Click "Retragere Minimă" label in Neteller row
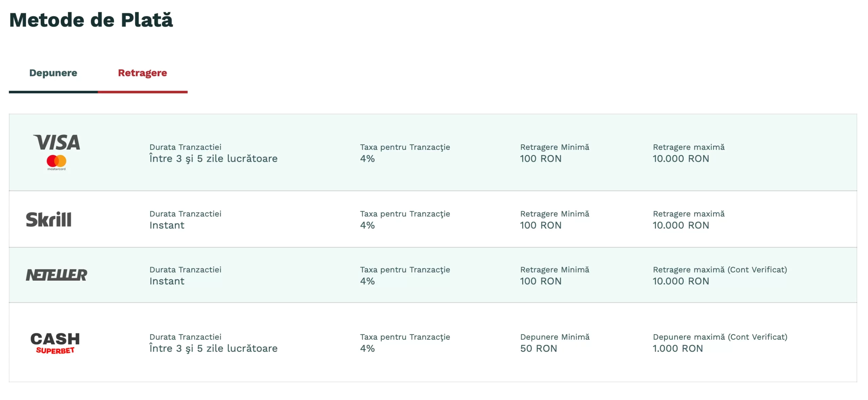Image resolution: width=868 pixels, height=400 pixels. pyautogui.click(x=555, y=269)
